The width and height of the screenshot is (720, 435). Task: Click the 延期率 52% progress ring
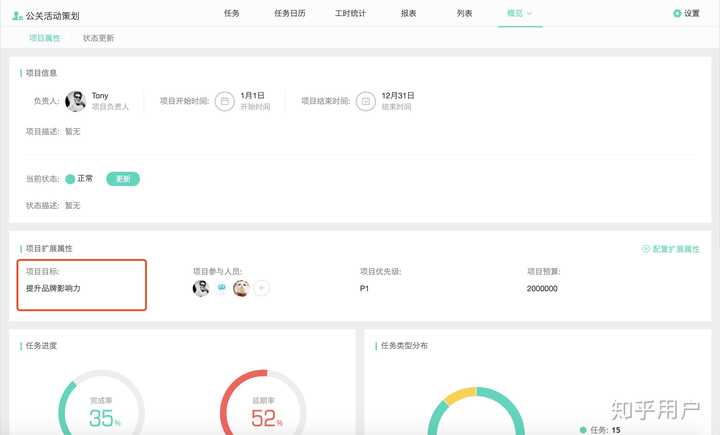263,403
